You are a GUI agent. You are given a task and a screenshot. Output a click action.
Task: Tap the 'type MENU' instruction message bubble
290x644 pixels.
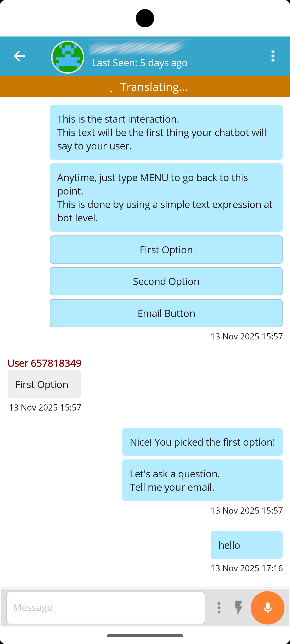pos(166,197)
